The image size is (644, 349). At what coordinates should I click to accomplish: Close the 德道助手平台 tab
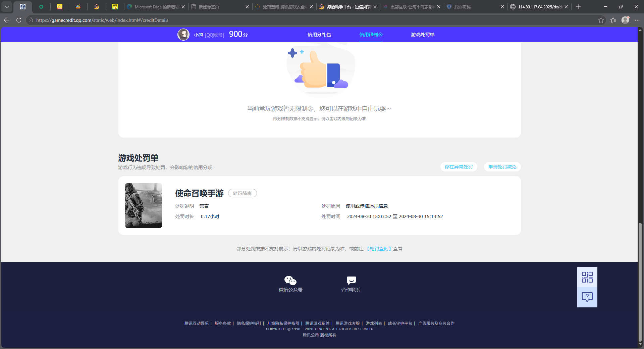pyautogui.click(x=375, y=7)
